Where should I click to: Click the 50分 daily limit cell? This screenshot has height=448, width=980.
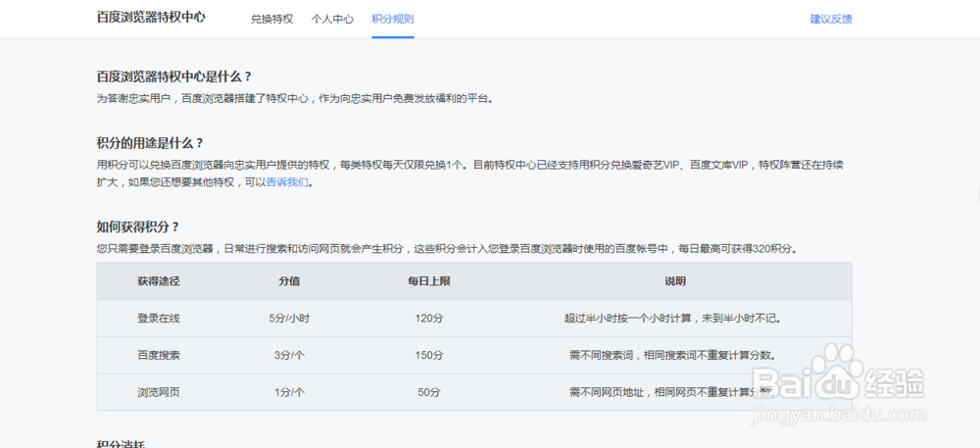pos(429,392)
